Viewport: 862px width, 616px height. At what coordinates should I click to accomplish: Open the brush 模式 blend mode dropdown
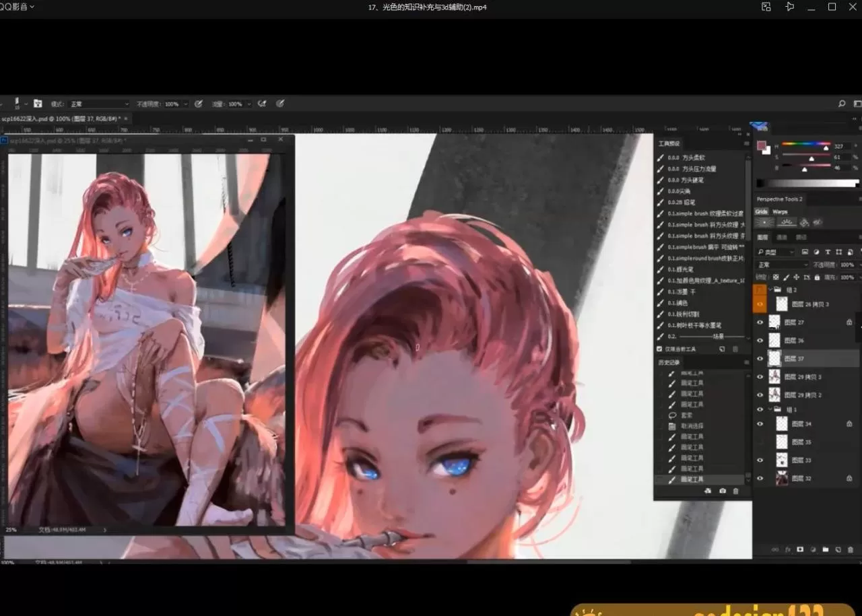(x=100, y=104)
